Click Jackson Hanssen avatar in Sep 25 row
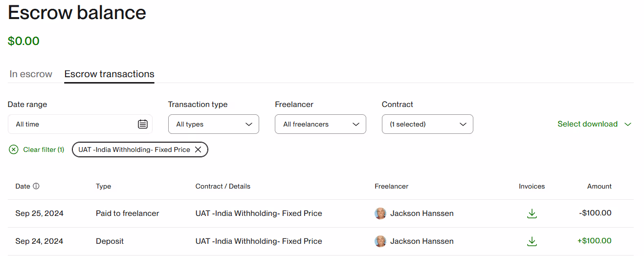The height and width of the screenshot is (256, 644). (380, 213)
